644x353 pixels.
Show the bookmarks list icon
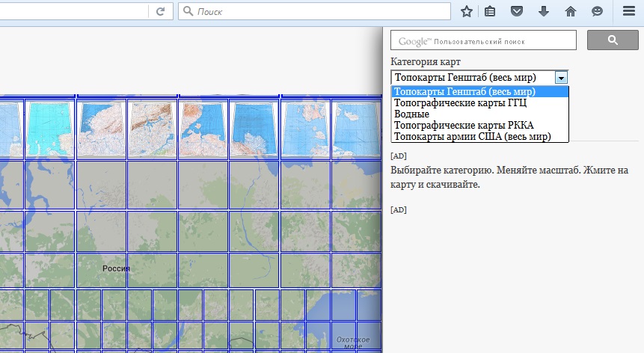click(490, 12)
